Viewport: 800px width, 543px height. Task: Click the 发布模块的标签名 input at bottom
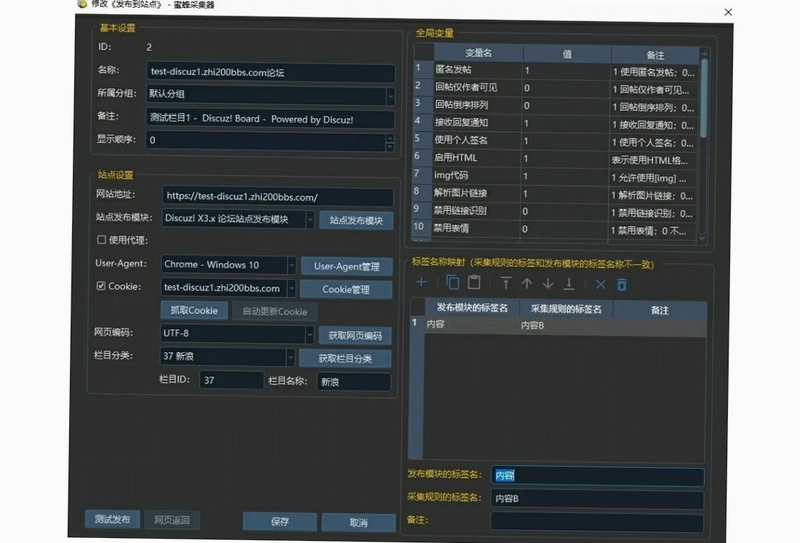(597, 476)
